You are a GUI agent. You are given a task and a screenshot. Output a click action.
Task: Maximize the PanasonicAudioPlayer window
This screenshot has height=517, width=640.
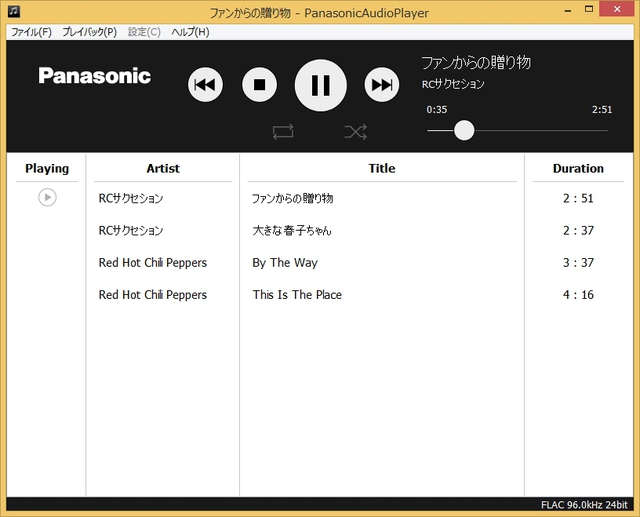pyautogui.click(x=589, y=9)
